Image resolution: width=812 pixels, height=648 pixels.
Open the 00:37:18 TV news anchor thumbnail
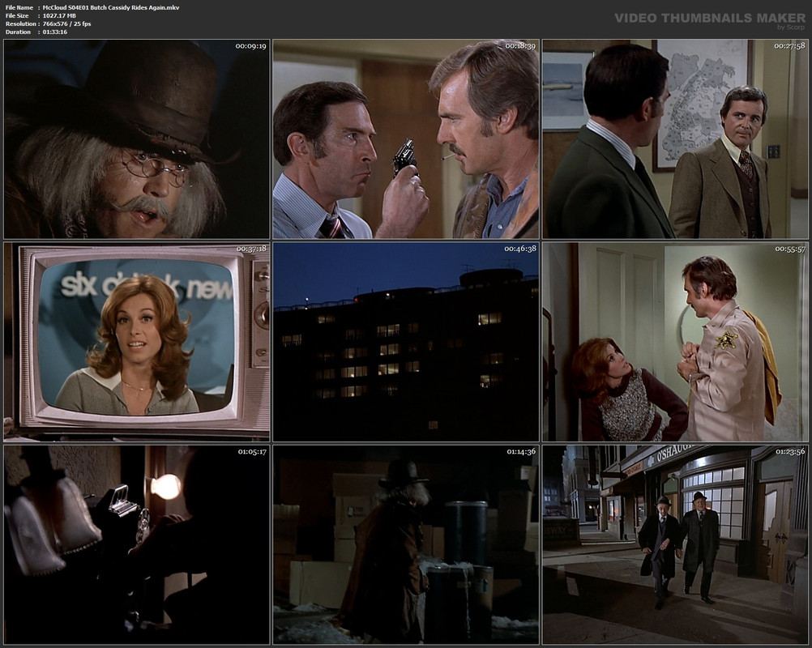pos(137,342)
